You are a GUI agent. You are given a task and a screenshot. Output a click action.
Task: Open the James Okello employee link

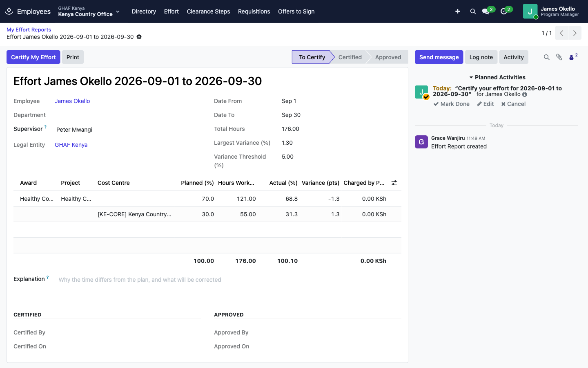coord(72,101)
